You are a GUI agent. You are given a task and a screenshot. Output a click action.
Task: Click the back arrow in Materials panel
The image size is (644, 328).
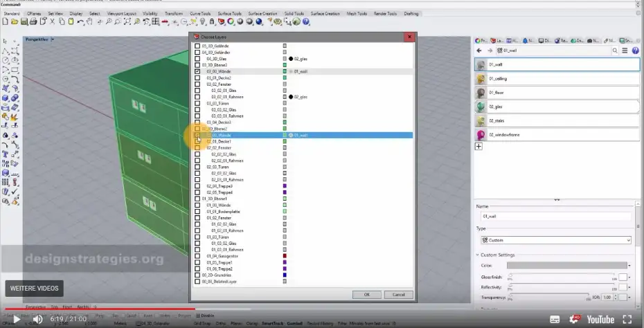(x=479, y=51)
